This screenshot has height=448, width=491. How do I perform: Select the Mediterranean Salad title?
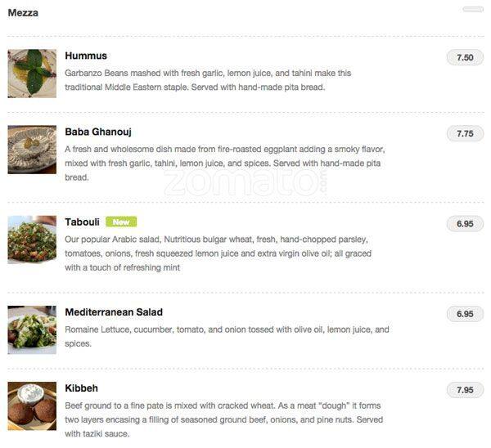114,312
